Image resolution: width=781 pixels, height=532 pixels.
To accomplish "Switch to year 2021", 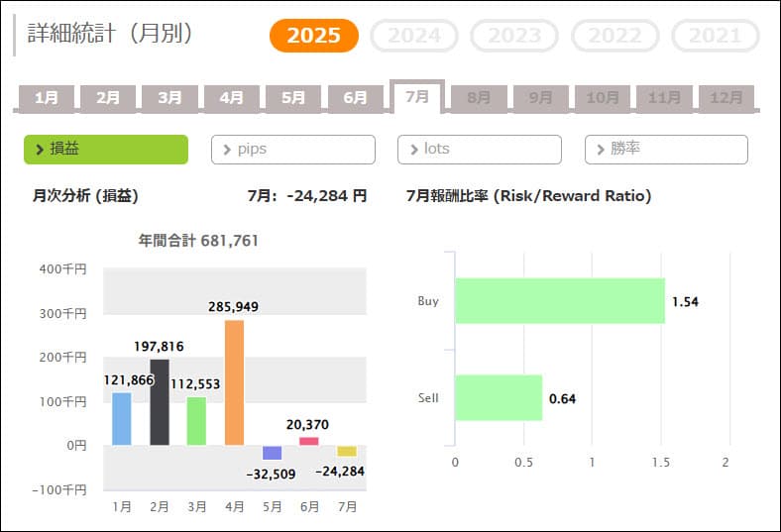I will pyautogui.click(x=716, y=36).
